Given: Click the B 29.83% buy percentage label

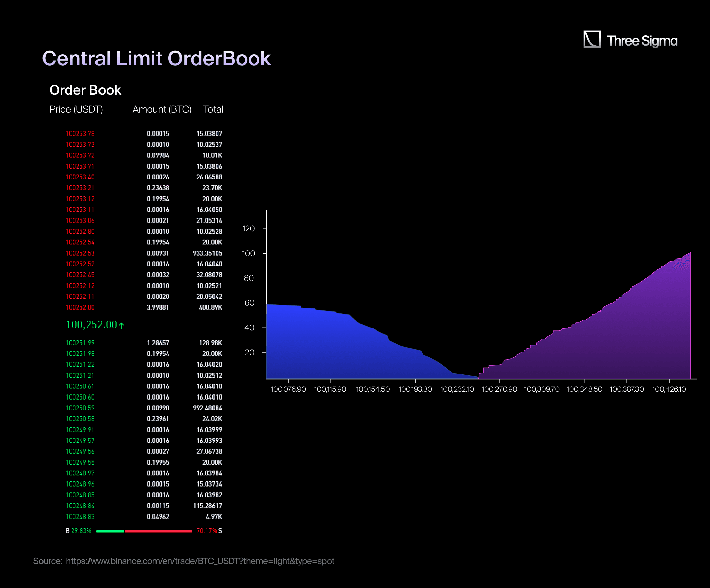Looking at the screenshot, I should (79, 531).
